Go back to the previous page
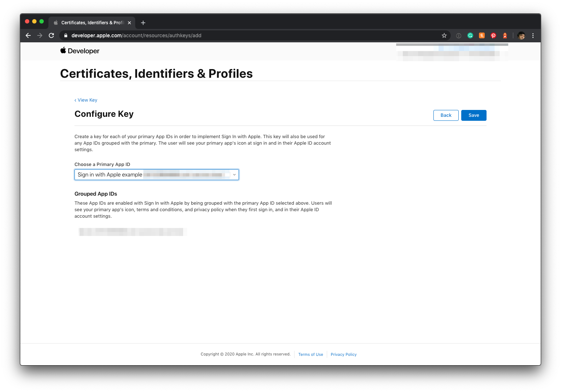The image size is (561, 392). (x=28, y=35)
